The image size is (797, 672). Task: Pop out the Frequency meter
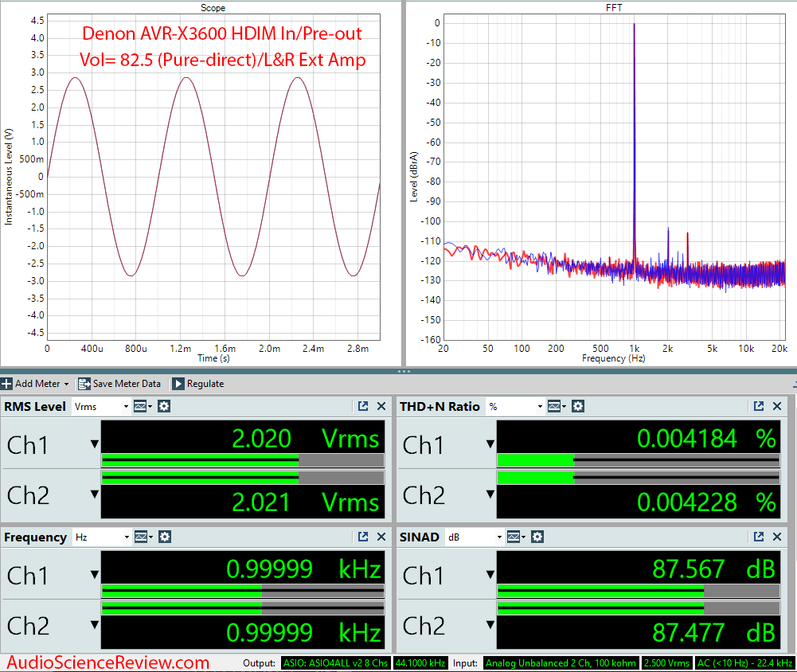(x=363, y=537)
